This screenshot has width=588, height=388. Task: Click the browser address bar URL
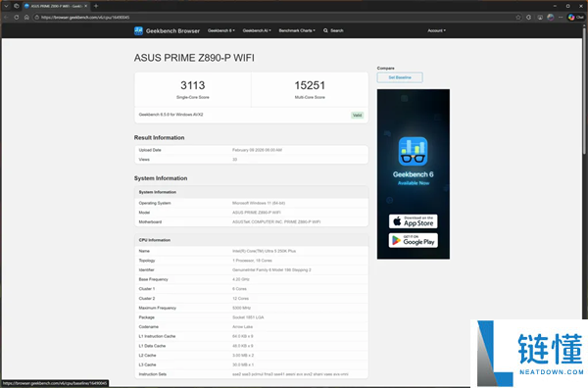85,18
